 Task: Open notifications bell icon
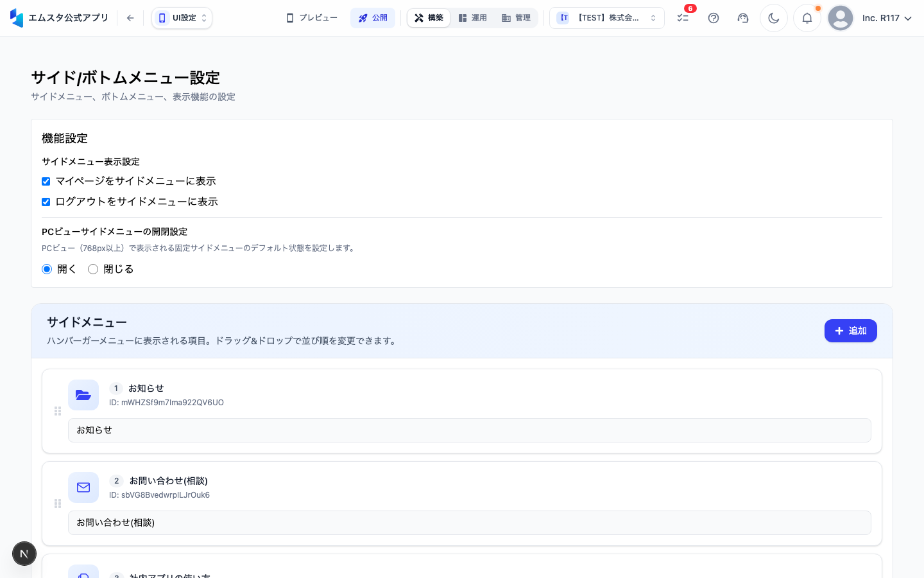pyautogui.click(x=807, y=18)
